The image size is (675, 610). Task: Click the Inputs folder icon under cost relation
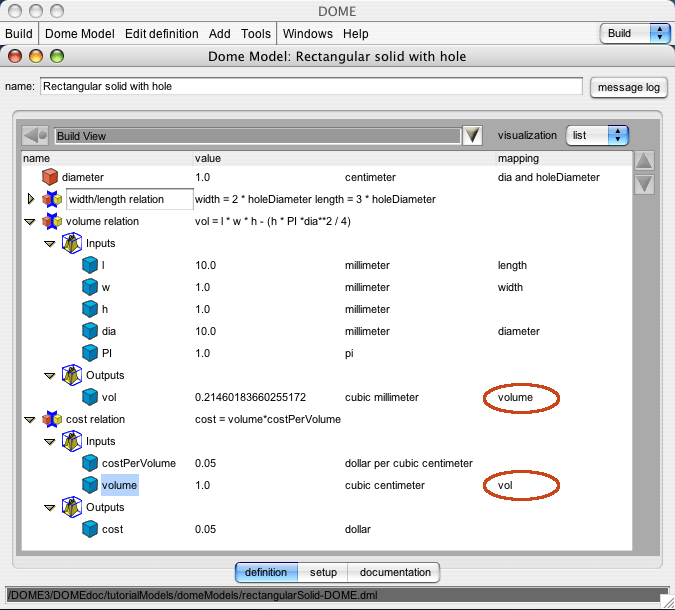[x=71, y=441]
